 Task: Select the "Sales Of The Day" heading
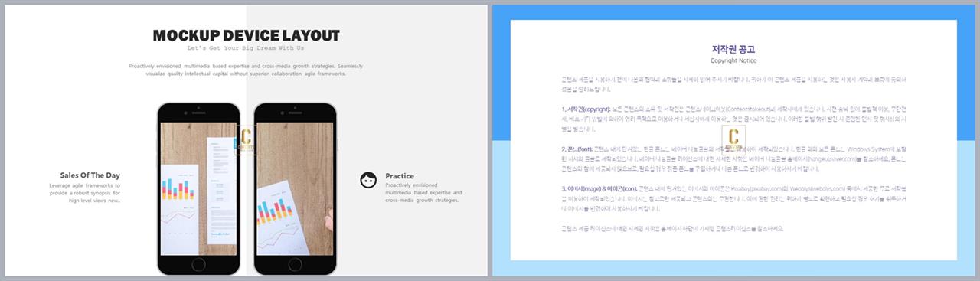point(90,175)
